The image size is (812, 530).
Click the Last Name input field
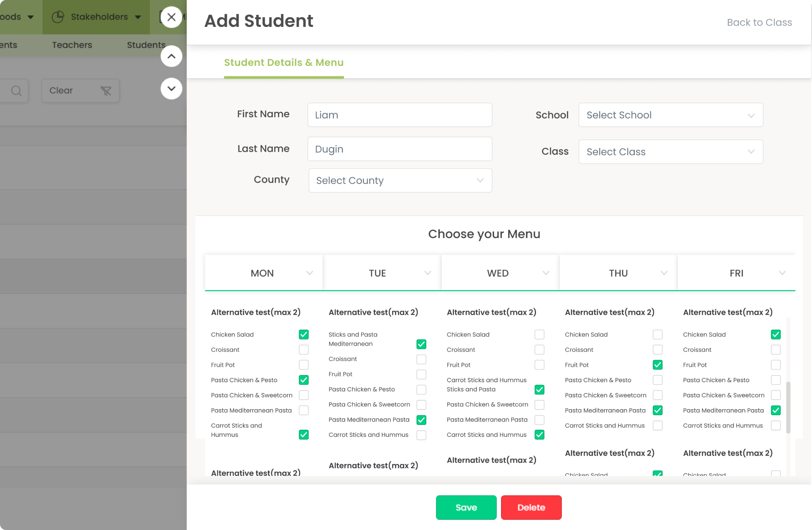click(x=400, y=149)
